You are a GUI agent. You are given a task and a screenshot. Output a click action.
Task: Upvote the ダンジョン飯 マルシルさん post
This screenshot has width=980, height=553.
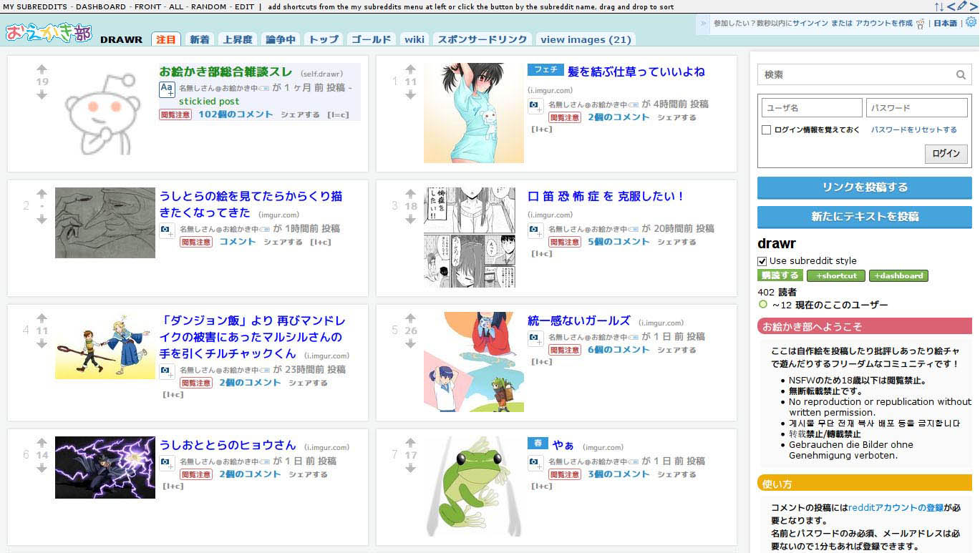click(x=42, y=318)
